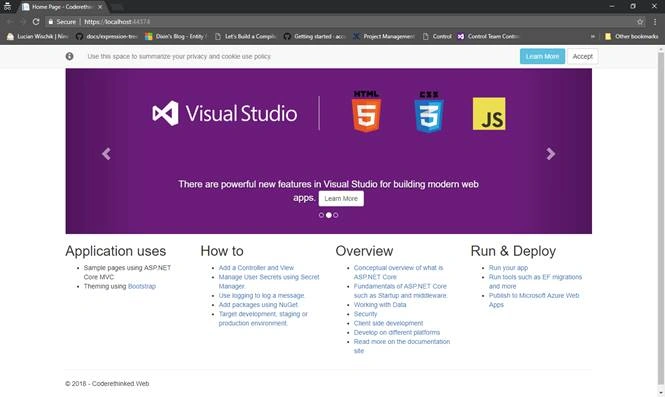Open the Bootstrap link

point(142,286)
